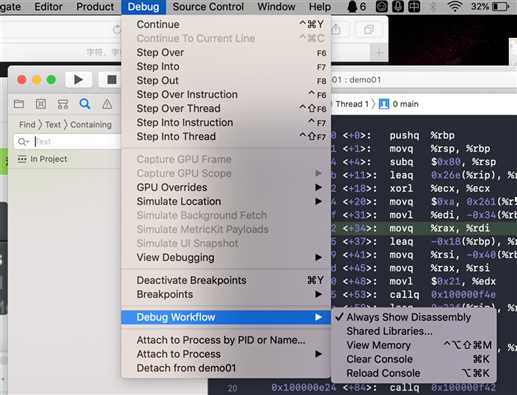Choose Continue from Debug menu

click(226, 24)
